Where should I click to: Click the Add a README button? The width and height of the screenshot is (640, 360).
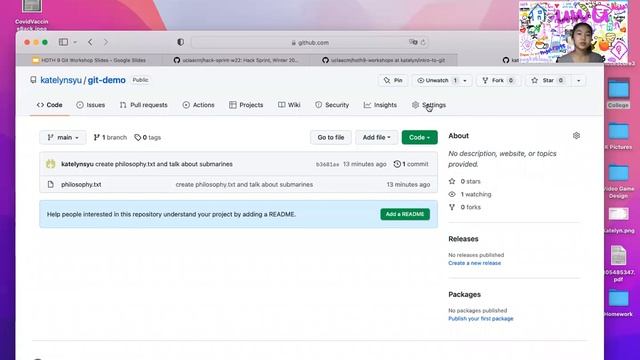point(405,214)
